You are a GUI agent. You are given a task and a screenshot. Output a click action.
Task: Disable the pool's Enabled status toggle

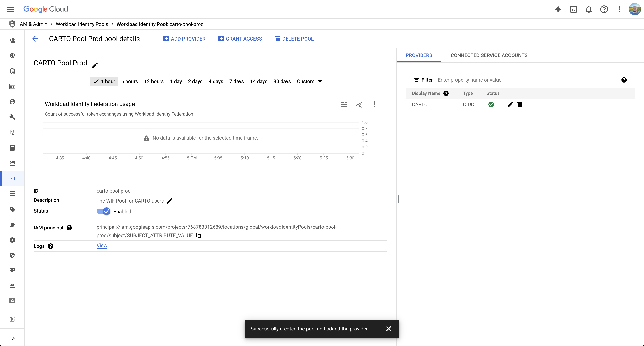click(103, 211)
